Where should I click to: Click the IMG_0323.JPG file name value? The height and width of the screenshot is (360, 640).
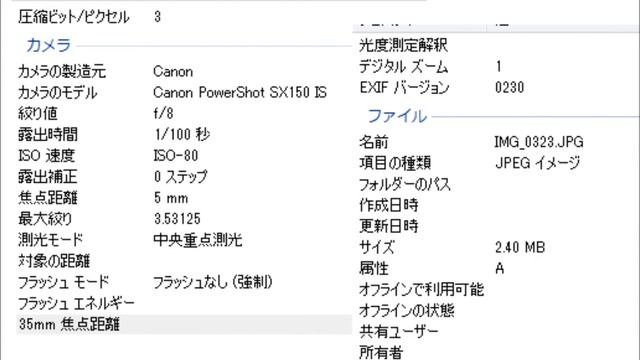539,142
